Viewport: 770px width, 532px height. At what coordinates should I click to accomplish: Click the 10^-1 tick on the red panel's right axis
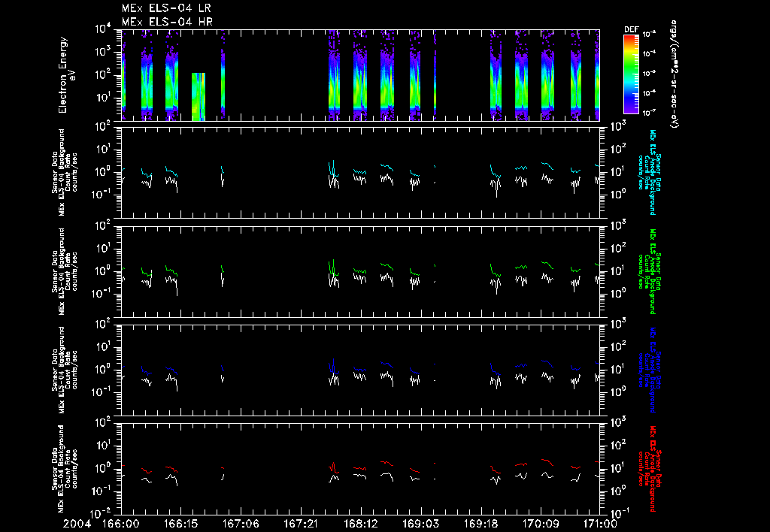click(620, 514)
